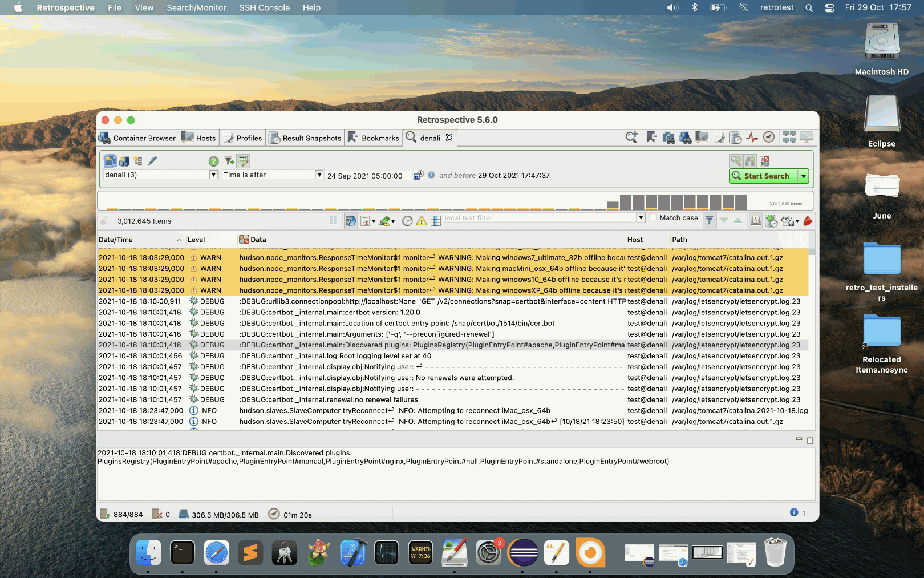Click the hierarchy tree icon in the search panel

click(x=139, y=161)
